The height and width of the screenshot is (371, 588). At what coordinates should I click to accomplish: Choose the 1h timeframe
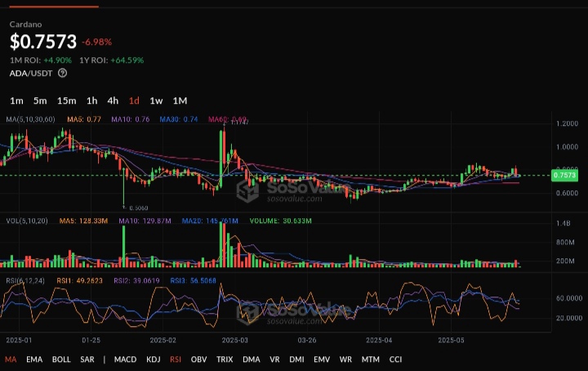point(91,101)
